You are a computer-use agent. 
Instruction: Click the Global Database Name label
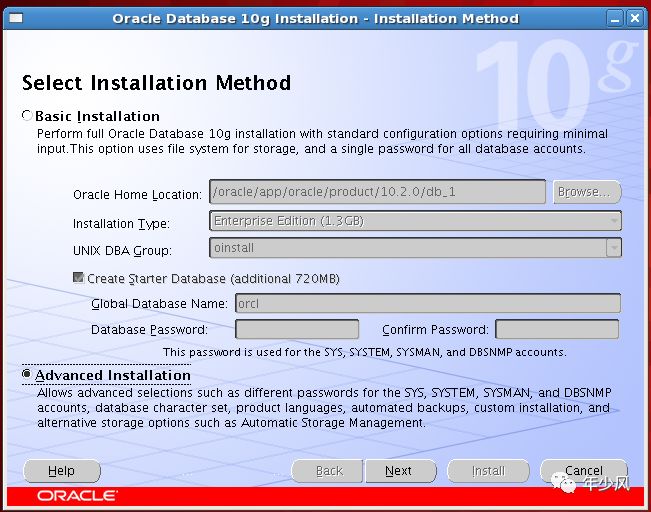(x=159, y=304)
